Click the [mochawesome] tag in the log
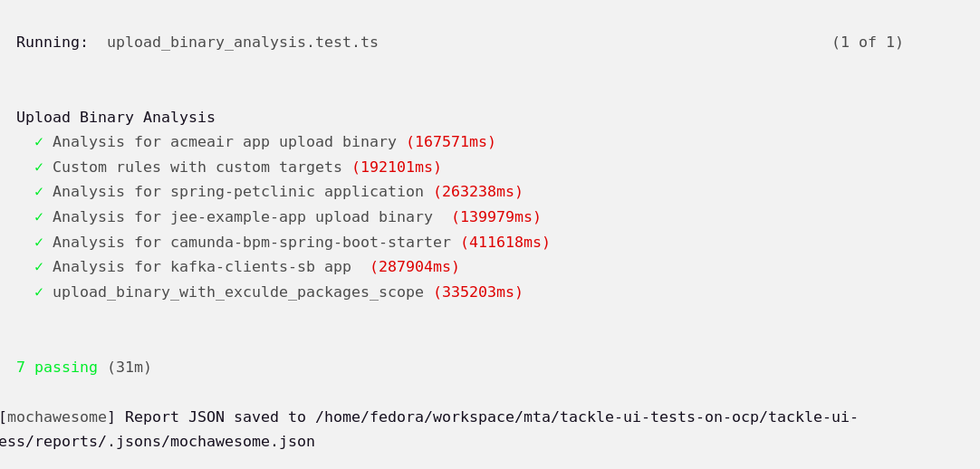Screen dimensions: 980x469 click(57, 417)
